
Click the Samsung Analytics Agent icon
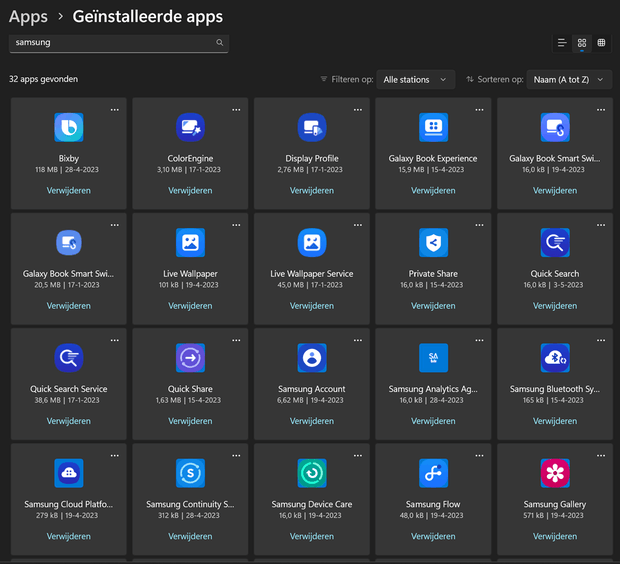(x=433, y=358)
